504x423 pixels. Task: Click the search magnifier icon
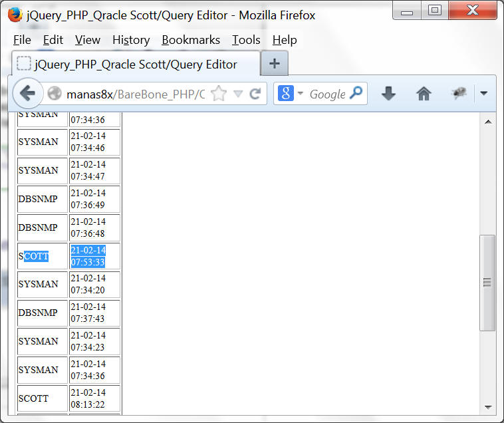(356, 93)
